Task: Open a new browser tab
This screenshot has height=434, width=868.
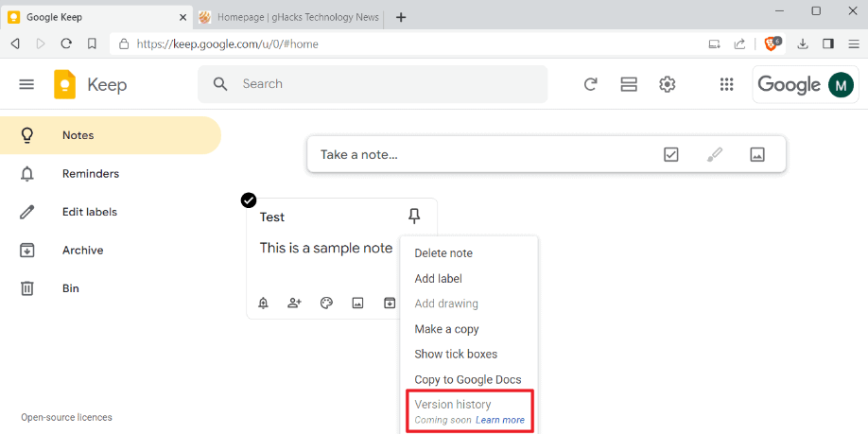Action: tap(401, 17)
